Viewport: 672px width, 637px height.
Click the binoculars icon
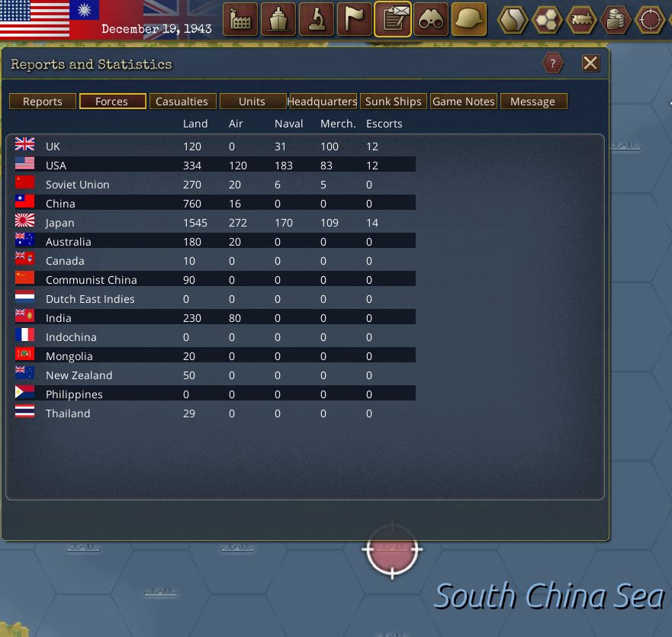point(431,19)
